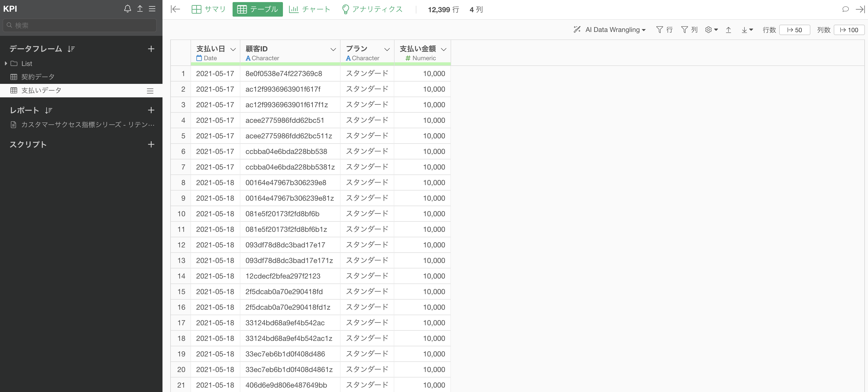Click the 検索 search field

pos(80,25)
